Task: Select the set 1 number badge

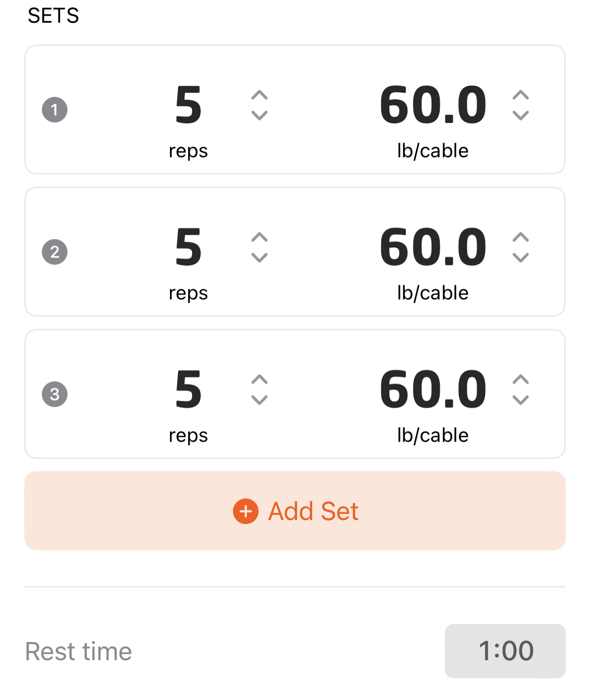Action: tap(54, 109)
